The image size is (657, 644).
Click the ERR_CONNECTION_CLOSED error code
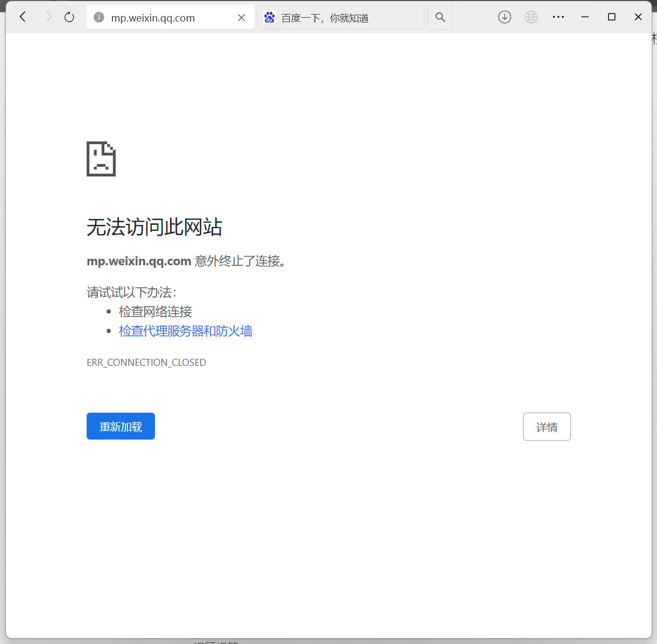click(x=146, y=363)
